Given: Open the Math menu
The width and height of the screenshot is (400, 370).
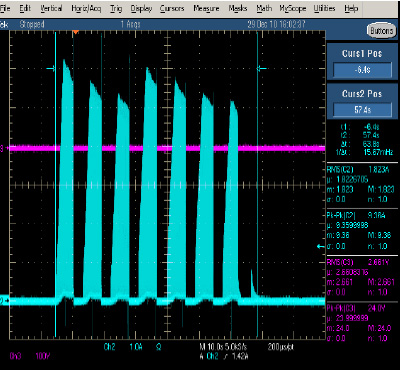Looking at the screenshot, I should click(x=264, y=9).
